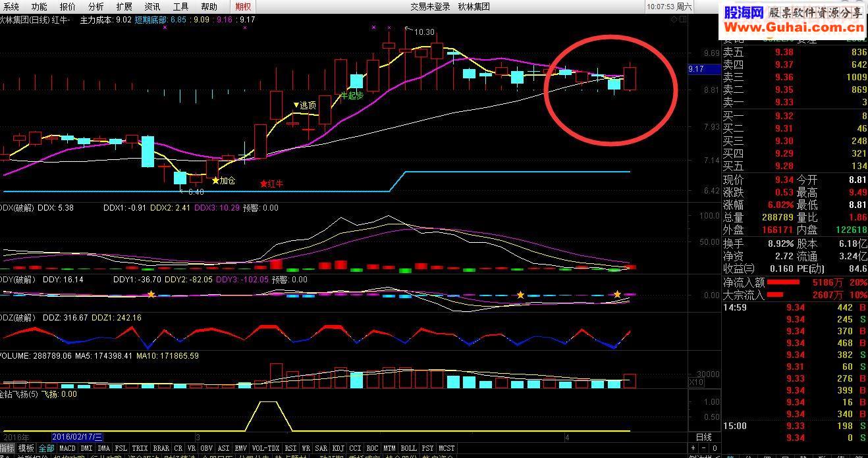
Task: Select the SAR indicator
Action: 321,449
